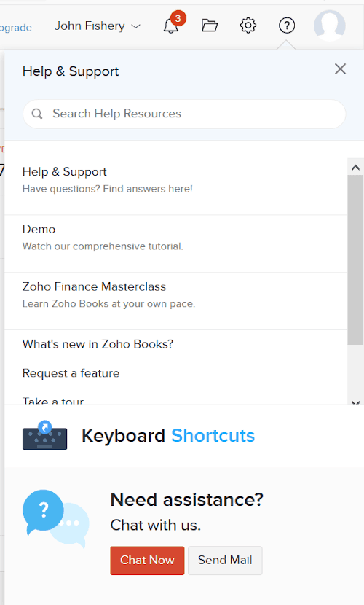364x605 pixels.
Task: Focus the Search Help Resources field
Action: (184, 114)
